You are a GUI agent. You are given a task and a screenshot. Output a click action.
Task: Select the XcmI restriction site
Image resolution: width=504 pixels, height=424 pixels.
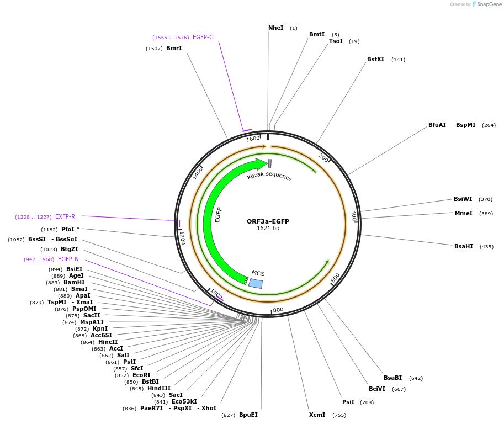coord(317,415)
